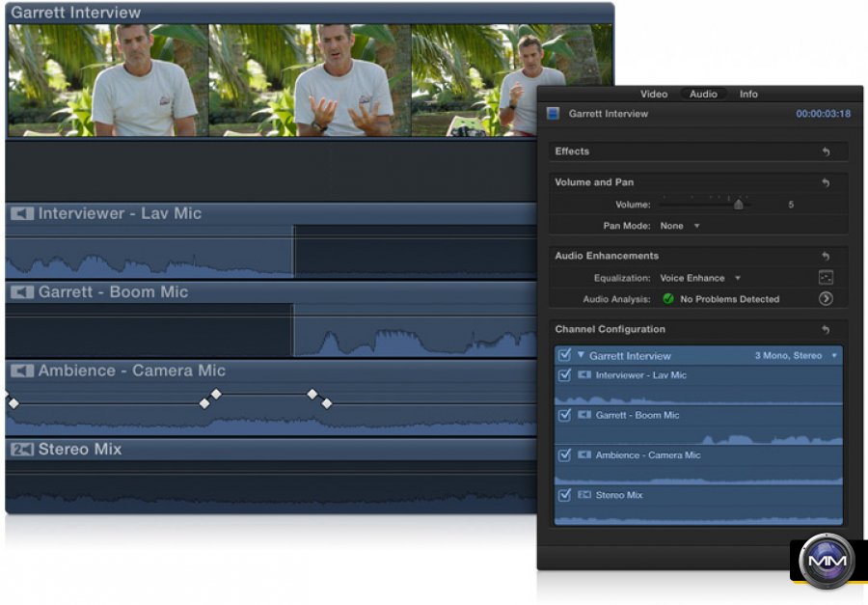Adjust the Volume slider handle
The width and height of the screenshot is (868, 605).
click(x=738, y=205)
